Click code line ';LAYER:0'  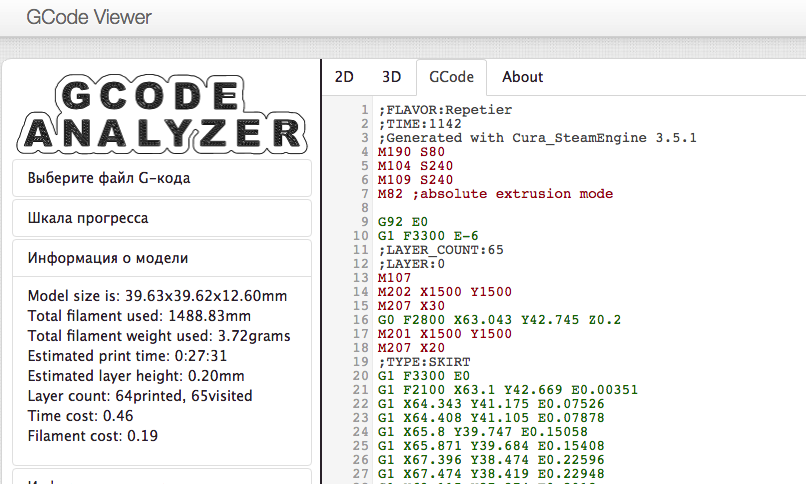(411, 264)
